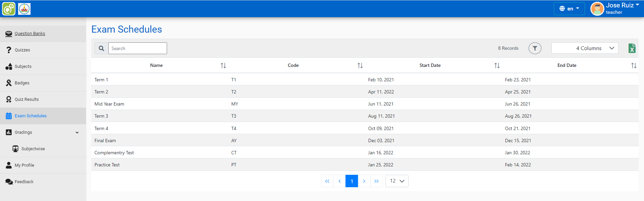Open Question Banks in the sidebar
The height and width of the screenshot is (201, 644).
pos(30,34)
